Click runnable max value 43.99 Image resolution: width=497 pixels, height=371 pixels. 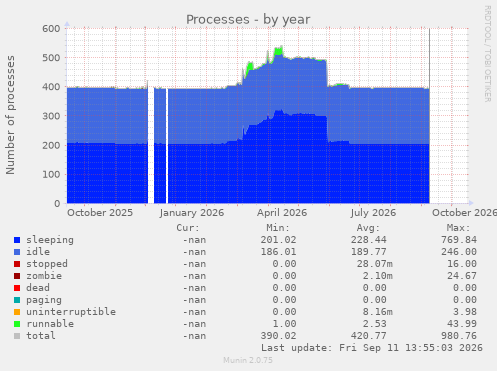[x=462, y=324]
